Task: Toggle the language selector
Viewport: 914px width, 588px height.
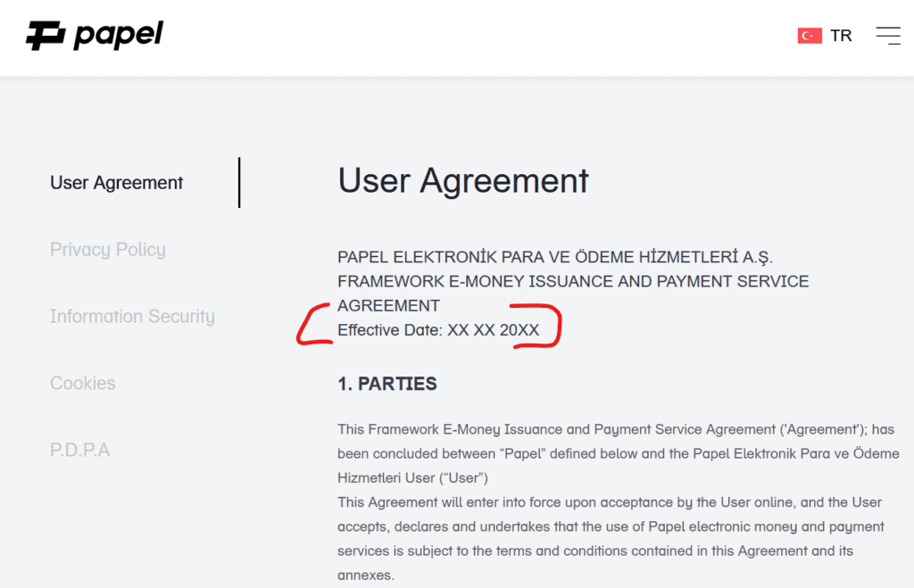Action: point(825,35)
